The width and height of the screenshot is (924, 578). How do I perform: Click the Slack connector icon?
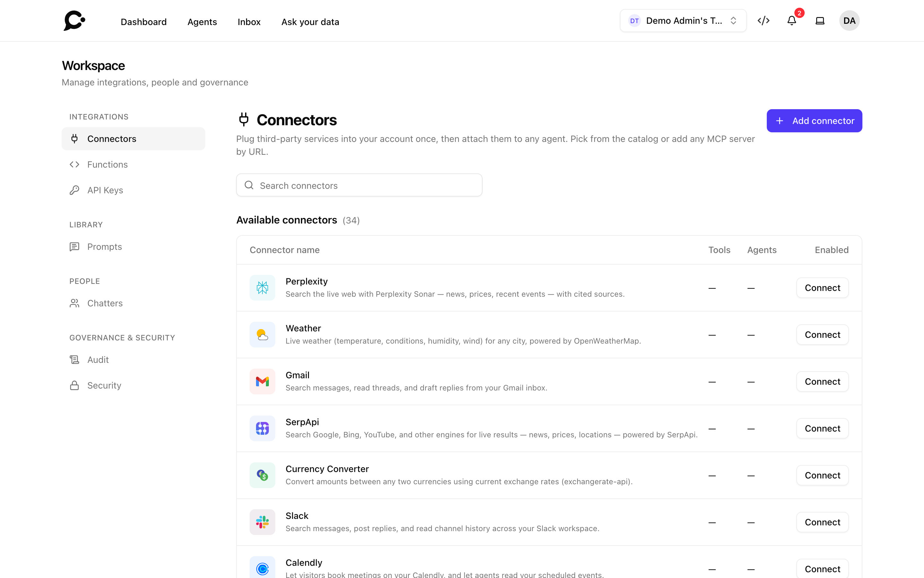[x=262, y=522]
